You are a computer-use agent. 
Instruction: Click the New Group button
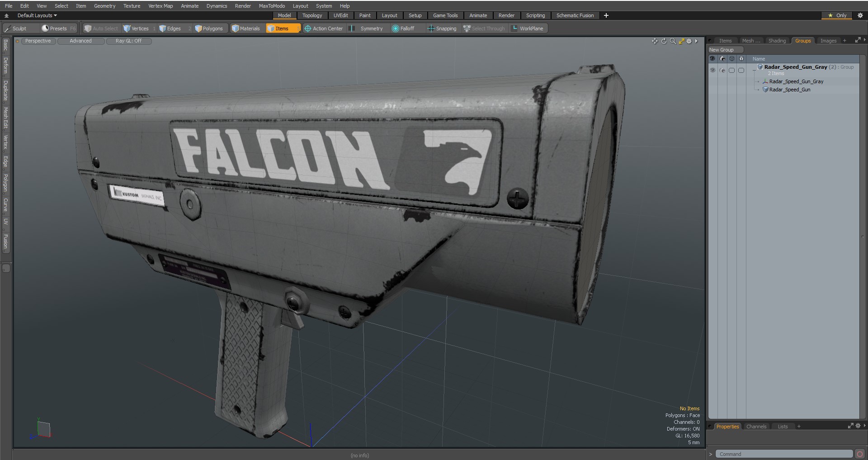tap(725, 50)
